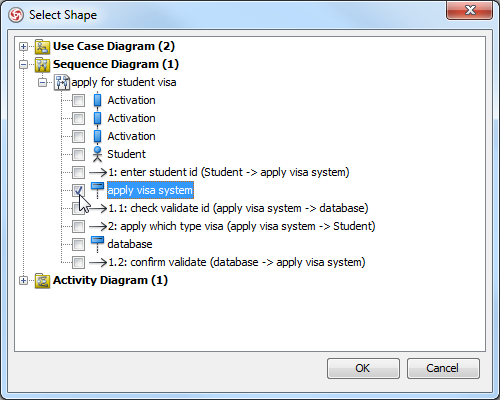
Task: Check the 2: apply which type visa checkbox
Action: click(x=79, y=226)
